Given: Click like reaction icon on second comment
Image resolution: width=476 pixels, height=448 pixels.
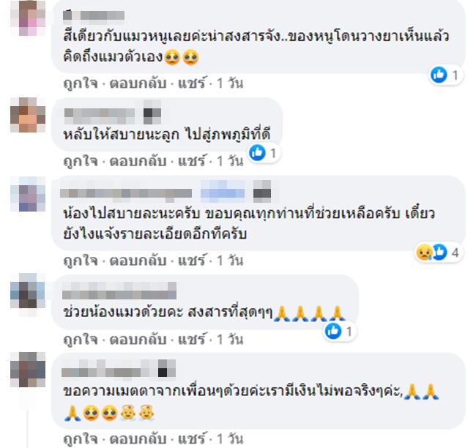Looking at the screenshot, I should tap(258, 153).
